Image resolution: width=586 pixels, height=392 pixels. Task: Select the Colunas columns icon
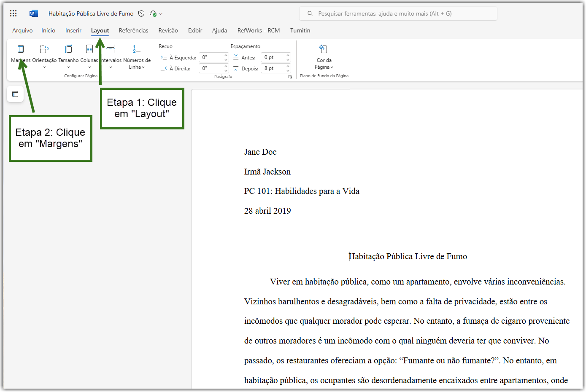pos(89,49)
